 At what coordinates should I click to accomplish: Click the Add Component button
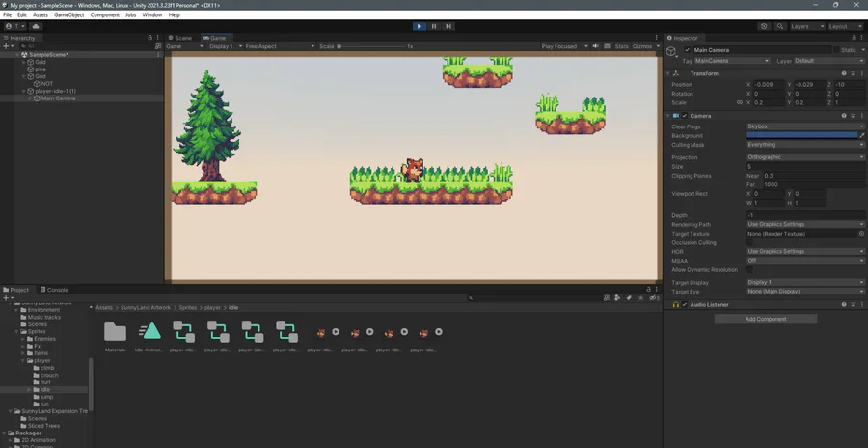click(x=766, y=319)
